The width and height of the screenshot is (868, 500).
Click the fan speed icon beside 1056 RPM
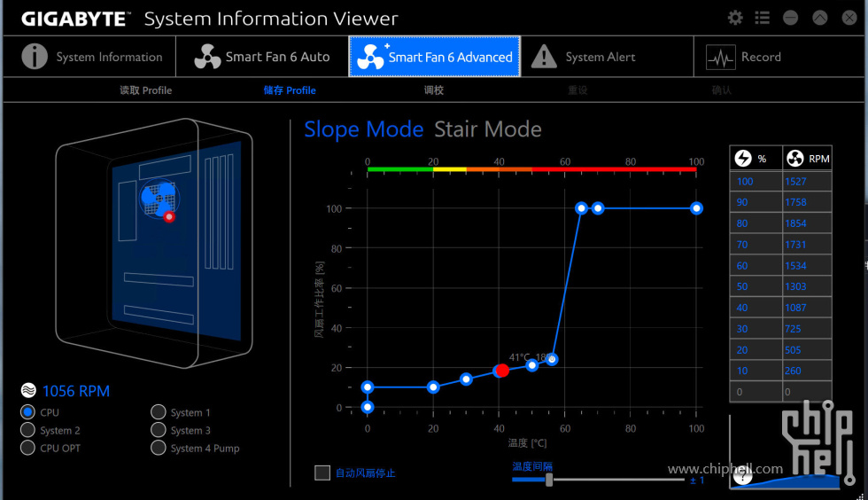click(x=28, y=391)
